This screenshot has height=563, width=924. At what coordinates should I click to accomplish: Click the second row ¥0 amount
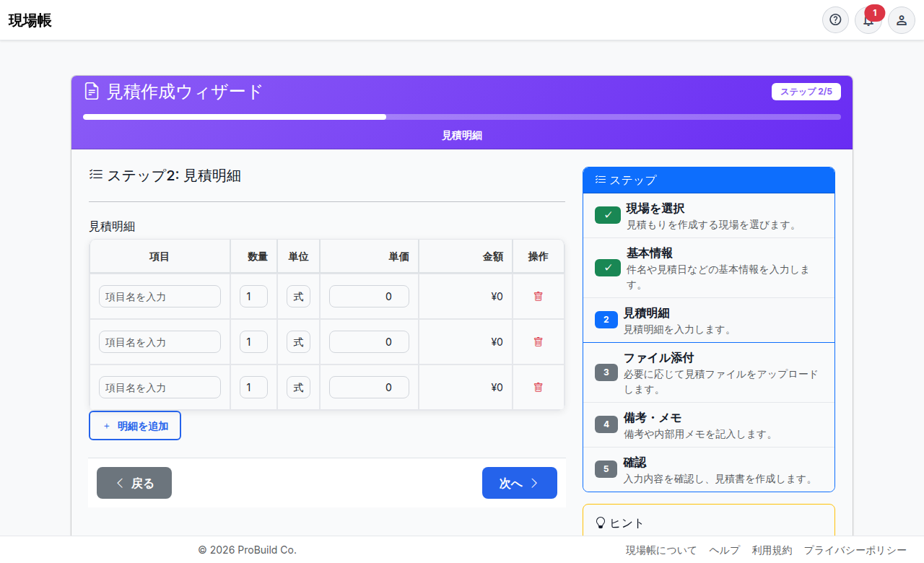tap(497, 341)
